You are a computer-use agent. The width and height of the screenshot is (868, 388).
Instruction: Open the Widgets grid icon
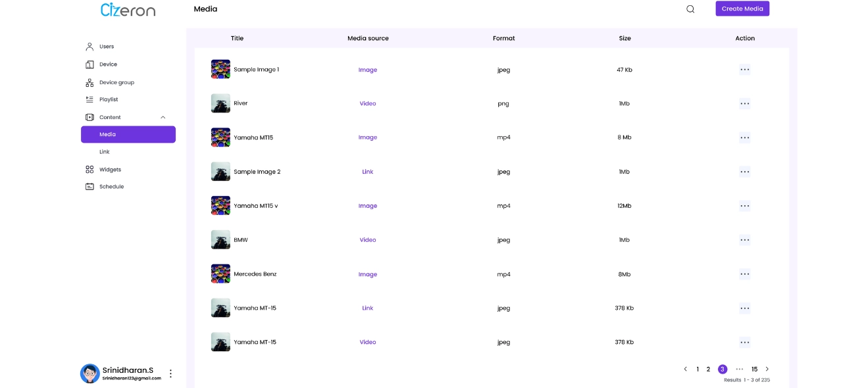89,170
